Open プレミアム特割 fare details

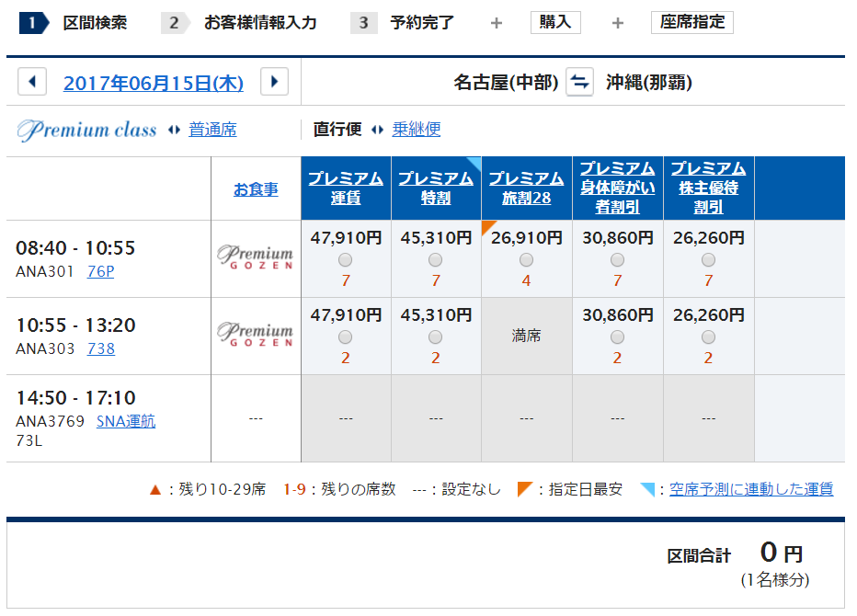tap(436, 188)
